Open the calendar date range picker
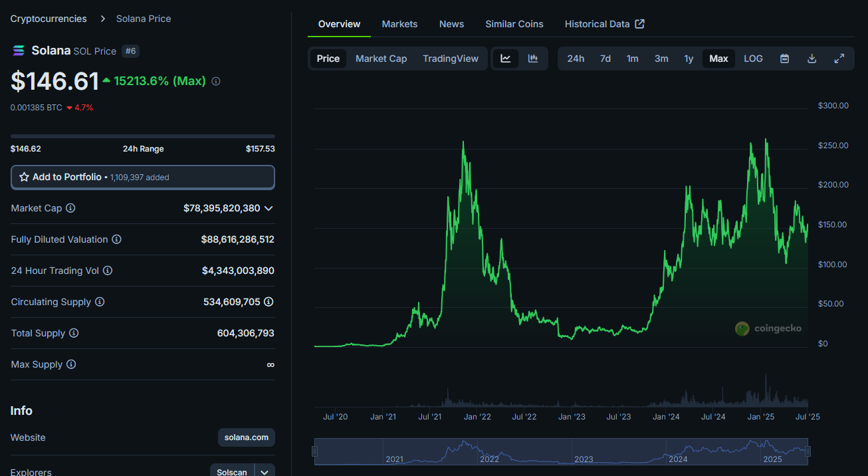The image size is (868, 476). pos(784,59)
